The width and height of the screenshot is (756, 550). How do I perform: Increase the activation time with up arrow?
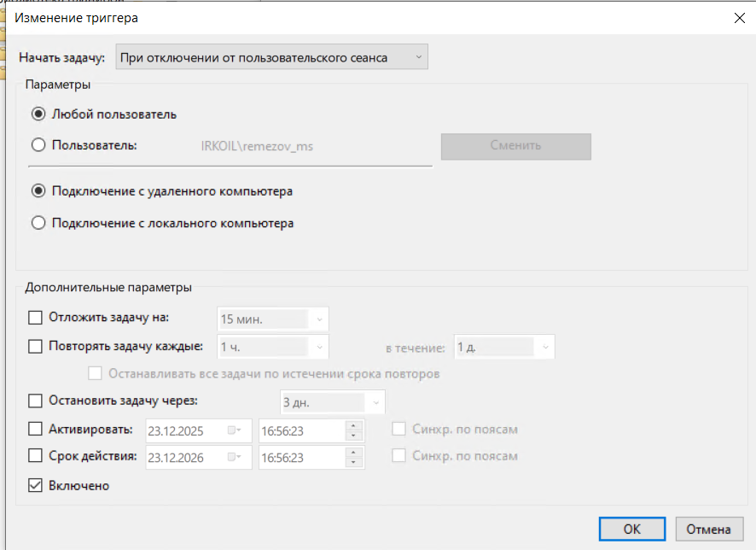pos(353,425)
